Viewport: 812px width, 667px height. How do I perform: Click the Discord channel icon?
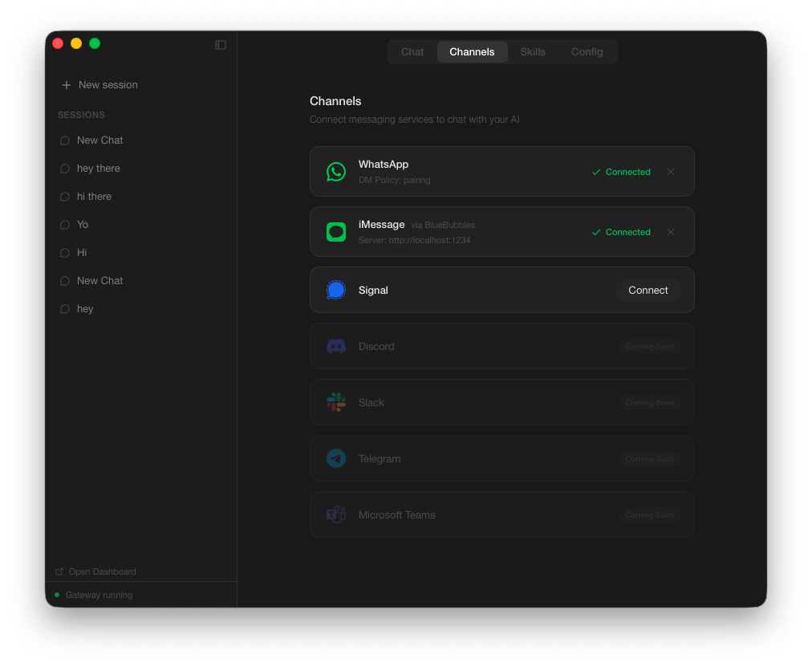click(x=335, y=346)
